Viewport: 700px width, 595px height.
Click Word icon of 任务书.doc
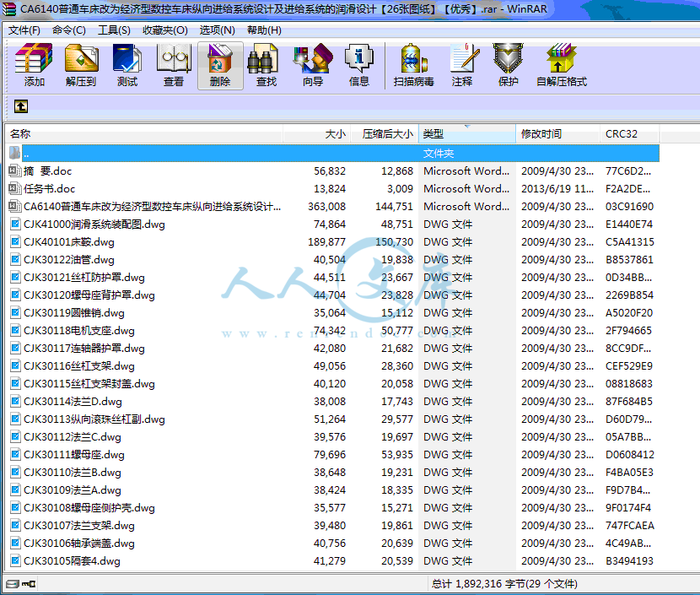click(x=14, y=188)
